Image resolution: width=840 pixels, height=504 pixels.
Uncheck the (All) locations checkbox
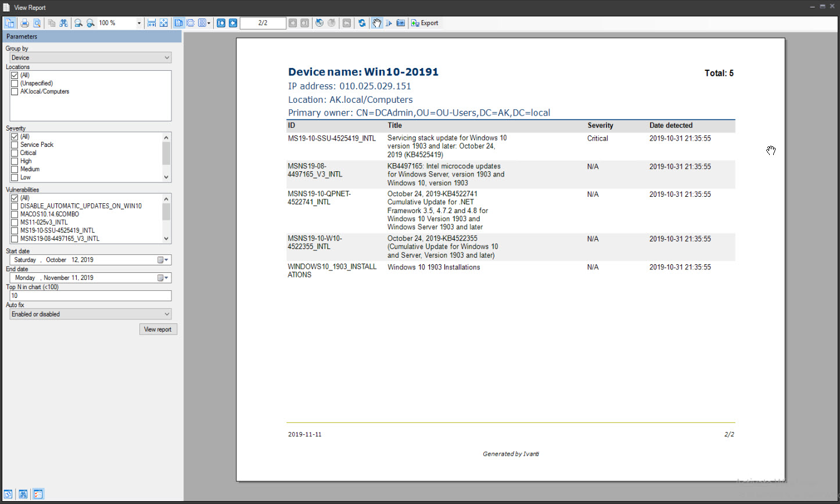tap(14, 75)
